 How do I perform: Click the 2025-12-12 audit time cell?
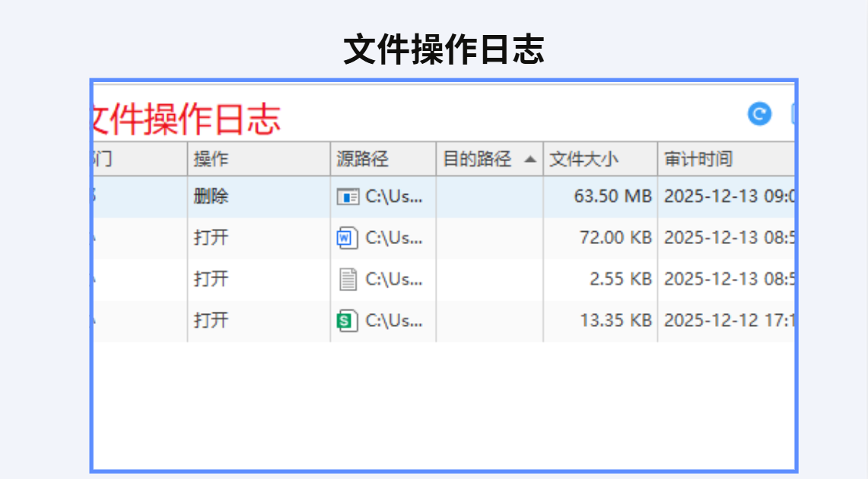click(727, 322)
